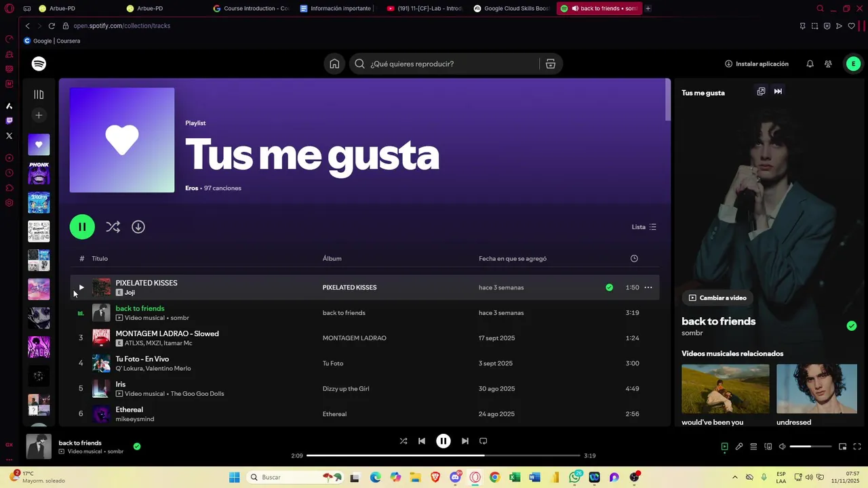The image size is (868, 488).
Task: Toggle liked checkmark in bottom player bar
Action: pos(137,447)
